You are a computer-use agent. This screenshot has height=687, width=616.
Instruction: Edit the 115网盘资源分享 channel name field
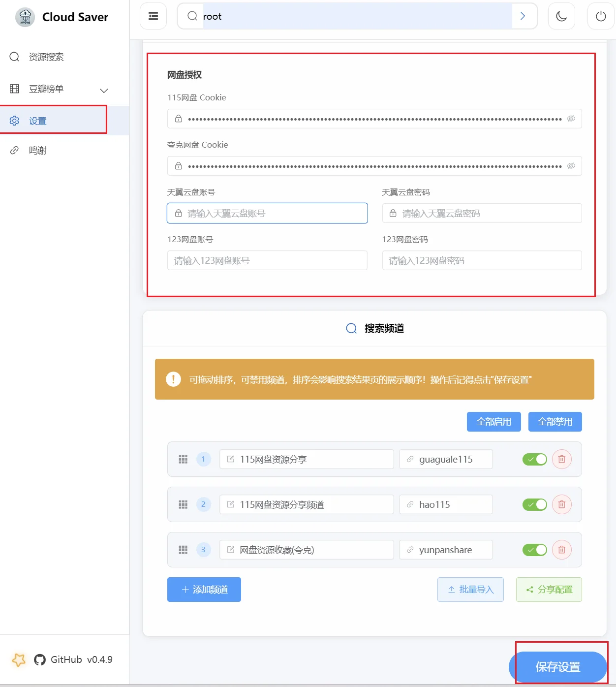point(307,459)
